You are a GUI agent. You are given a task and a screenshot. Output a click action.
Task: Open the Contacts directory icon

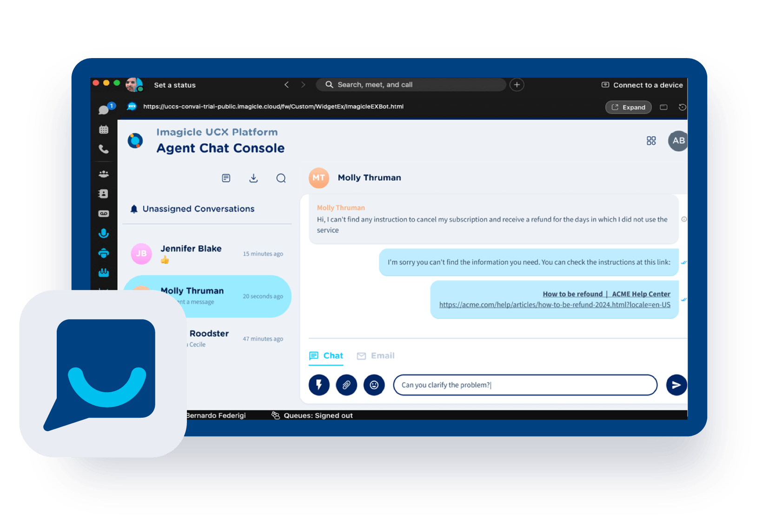tap(103, 194)
